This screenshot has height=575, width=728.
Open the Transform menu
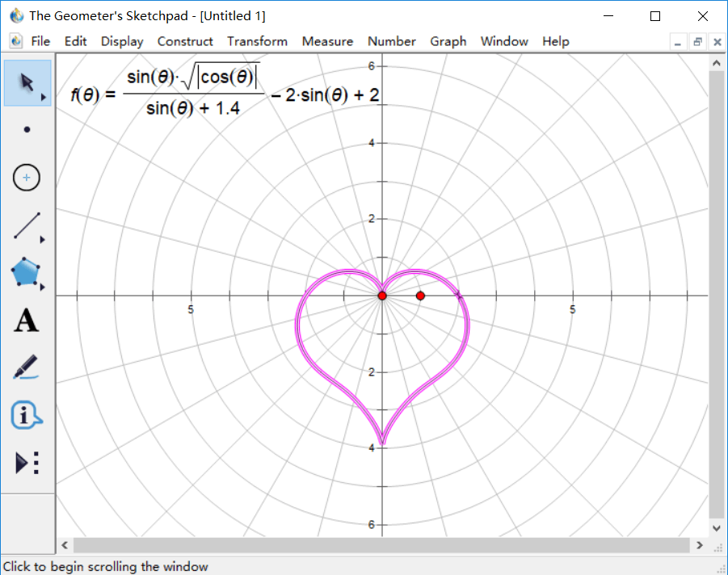257,41
